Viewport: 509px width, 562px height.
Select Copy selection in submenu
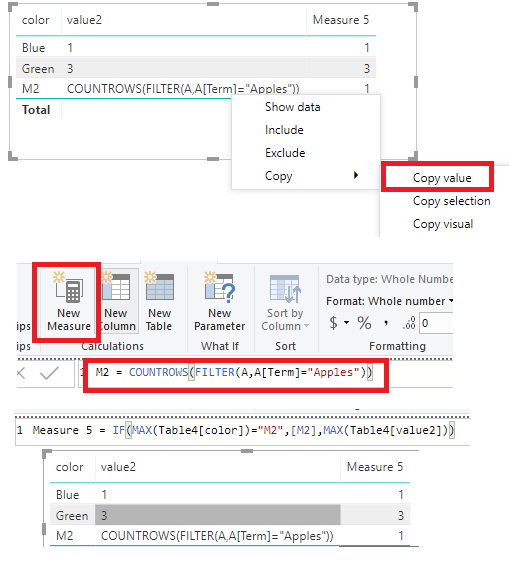(451, 201)
